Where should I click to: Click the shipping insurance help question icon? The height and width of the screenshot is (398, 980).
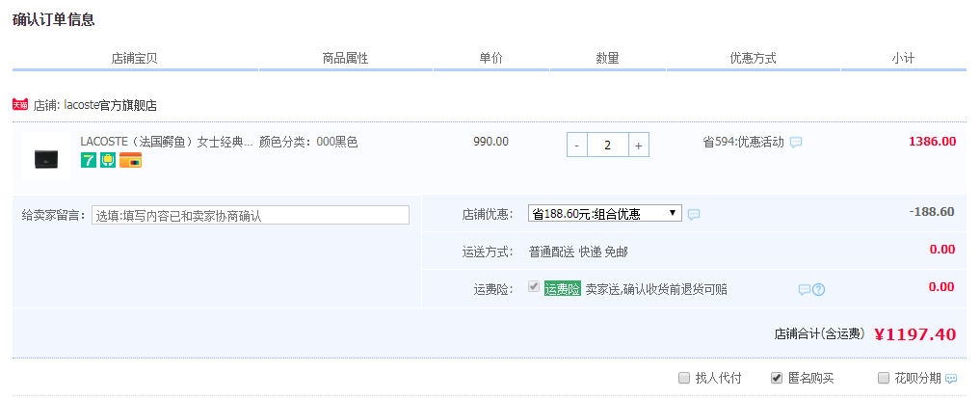click(x=819, y=290)
